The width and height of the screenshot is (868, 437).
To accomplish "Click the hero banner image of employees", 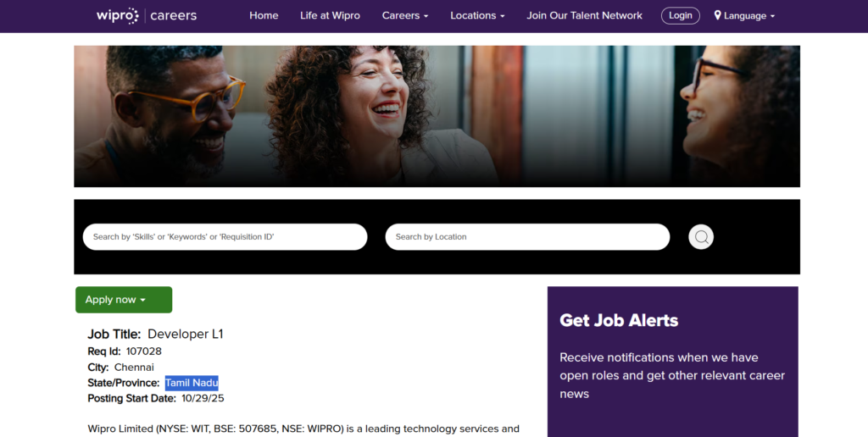I will coord(437,116).
